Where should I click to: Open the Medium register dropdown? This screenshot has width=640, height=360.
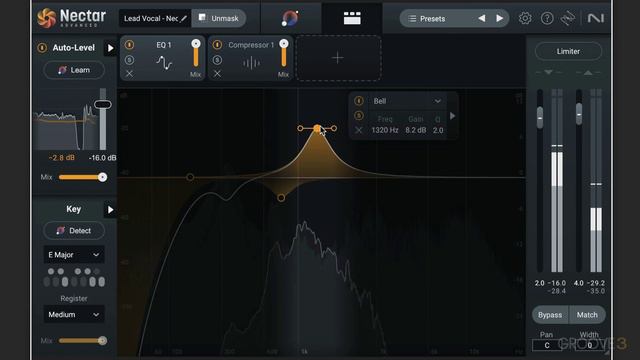(74, 315)
